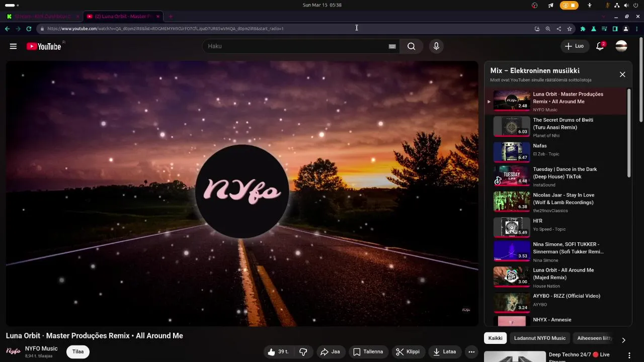Click the playlist panel scrollbar
The width and height of the screenshot is (644, 362).
tap(629, 133)
